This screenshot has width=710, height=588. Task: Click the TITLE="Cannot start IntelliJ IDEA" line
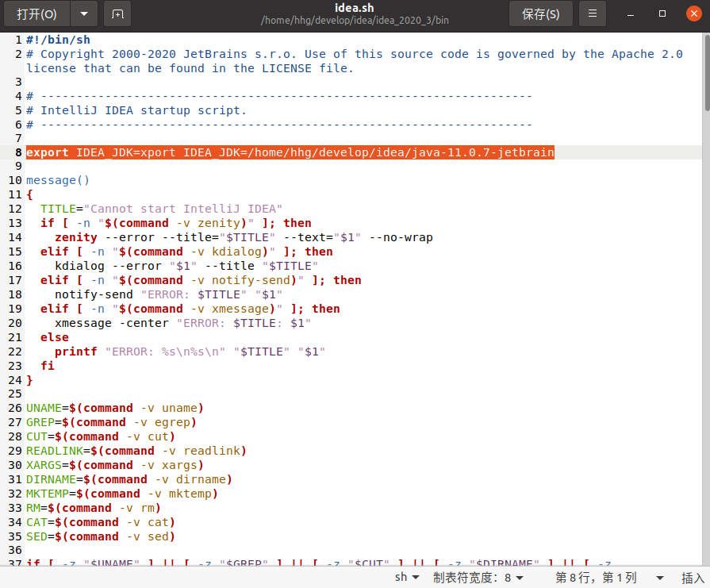[161, 209]
